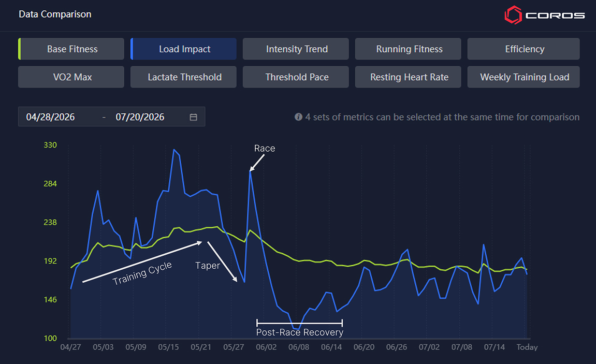Viewport: 596px width, 364px height.
Task: Click the 05/15 x-axis date label
Action: tap(168, 347)
